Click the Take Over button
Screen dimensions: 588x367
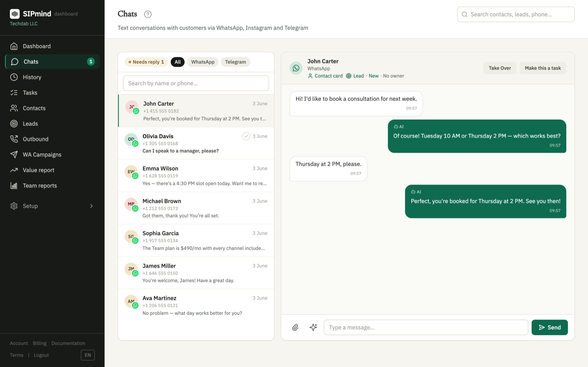[x=500, y=68]
